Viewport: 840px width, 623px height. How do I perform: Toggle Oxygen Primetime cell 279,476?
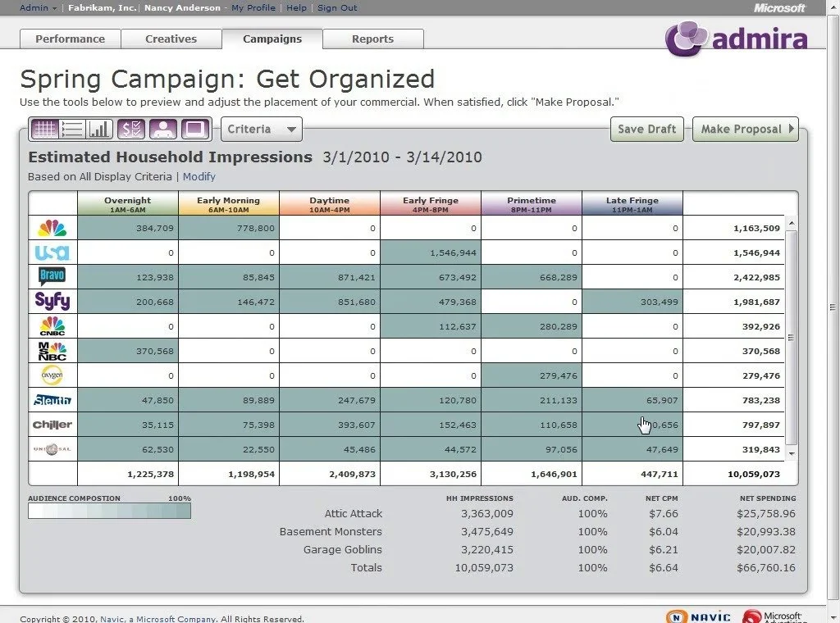pyautogui.click(x=532, y=375)
